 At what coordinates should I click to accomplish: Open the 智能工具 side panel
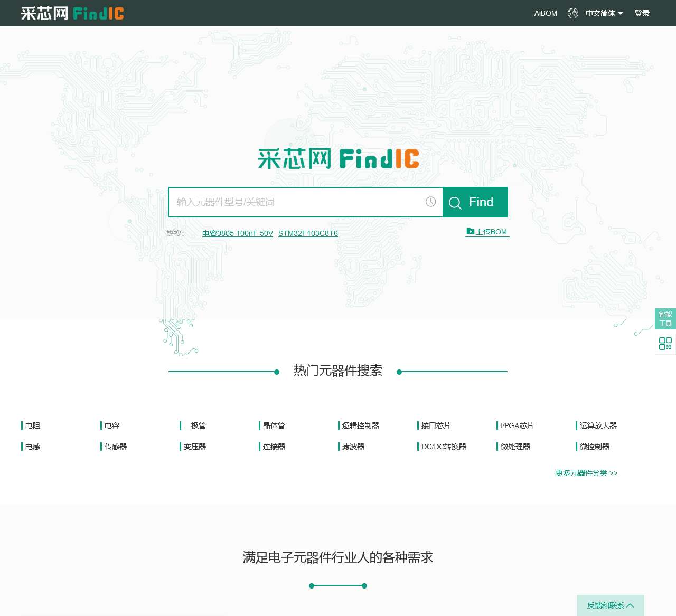(665, 319)
